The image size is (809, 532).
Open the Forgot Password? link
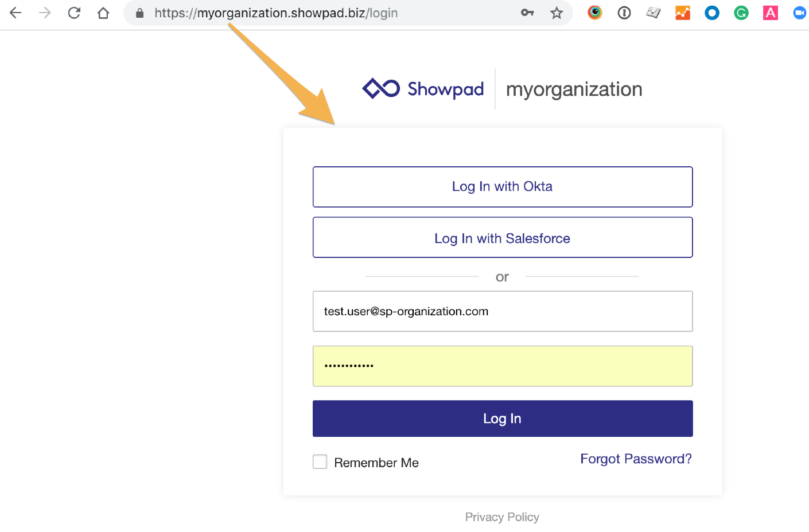click(636, 459)
